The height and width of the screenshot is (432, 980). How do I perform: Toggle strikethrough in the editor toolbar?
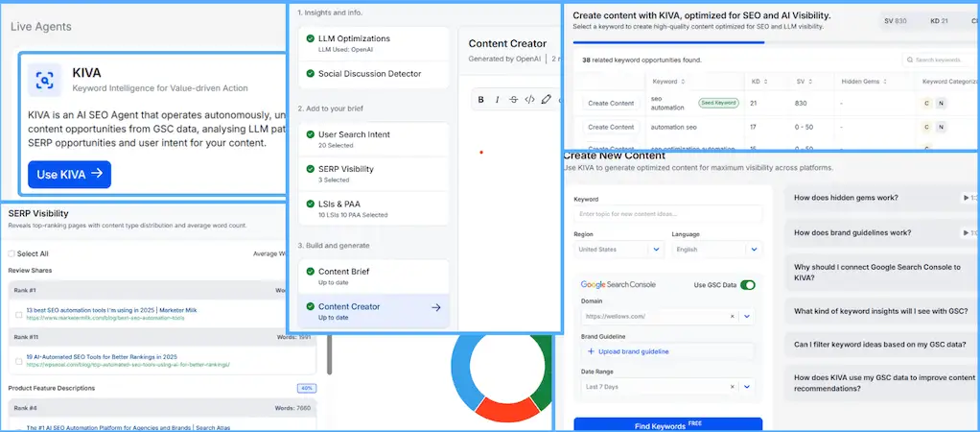(x=513, y=99)
